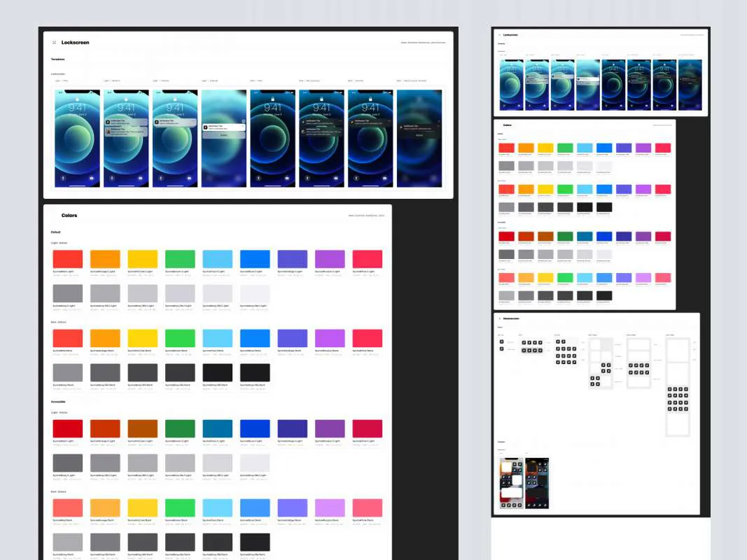Tap an app icon in the dark homescreen dock preview
The width and height of the screenshot is (747, 560).
click(529, 505)
